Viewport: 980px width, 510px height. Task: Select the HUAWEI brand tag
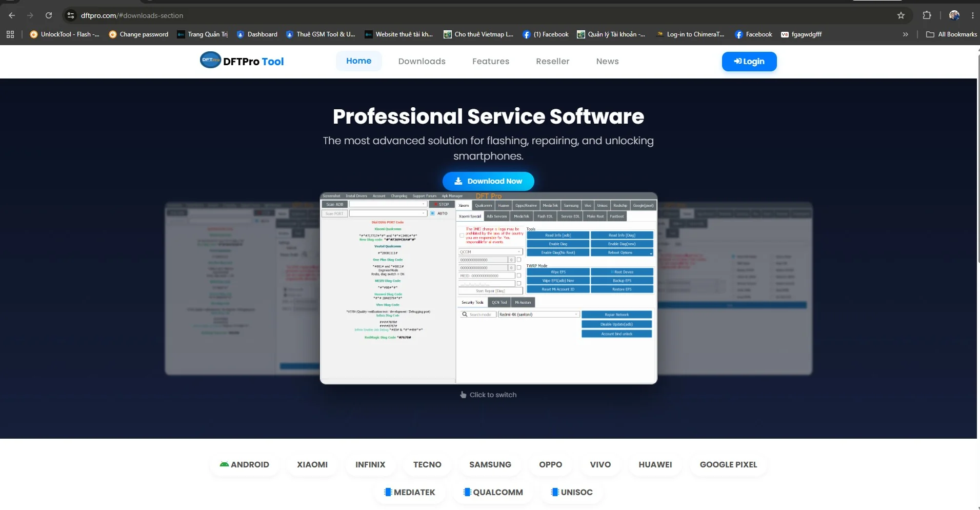coord(655,464)
